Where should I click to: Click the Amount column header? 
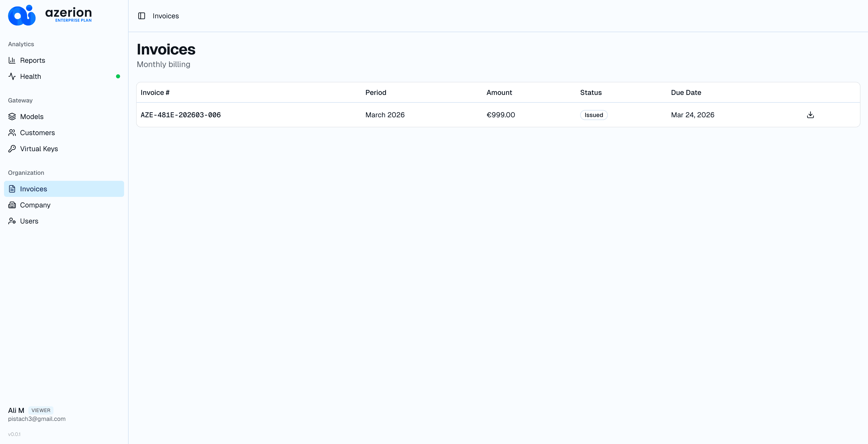pyautogui.click(x=499, y=92)
